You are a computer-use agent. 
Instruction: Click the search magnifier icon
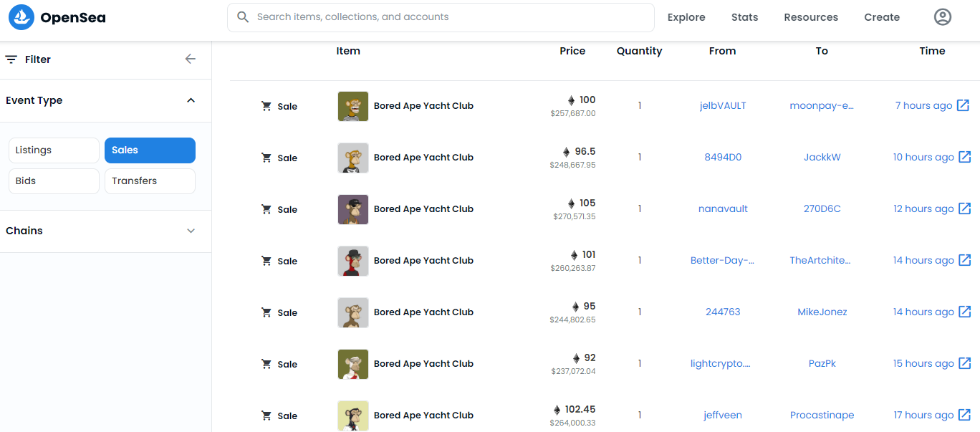click(x=243, y=16)
